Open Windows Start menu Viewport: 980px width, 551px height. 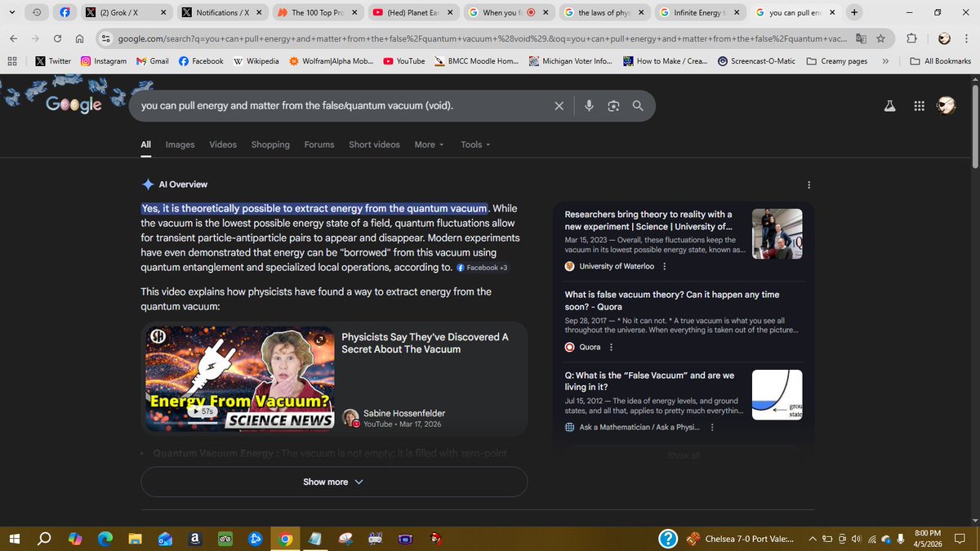click(x=14, y=538)
